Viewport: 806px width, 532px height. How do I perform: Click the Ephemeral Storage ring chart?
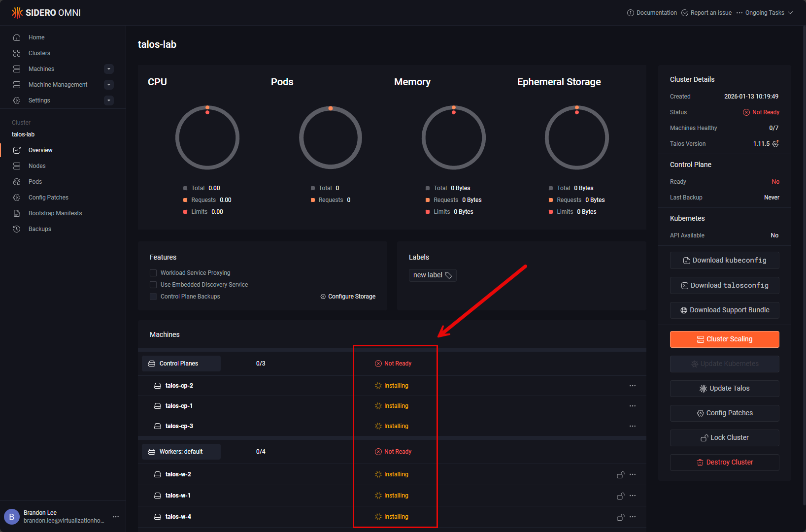[x=577, y=137]
